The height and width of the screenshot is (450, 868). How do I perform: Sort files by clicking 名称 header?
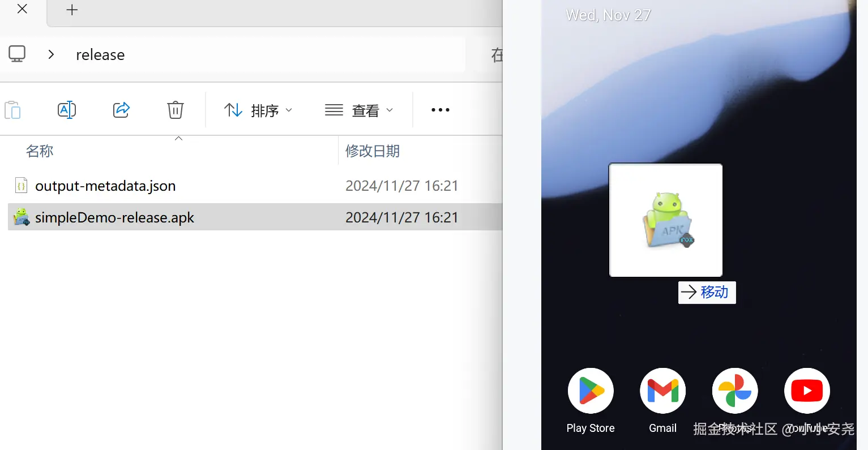point(40,151)
